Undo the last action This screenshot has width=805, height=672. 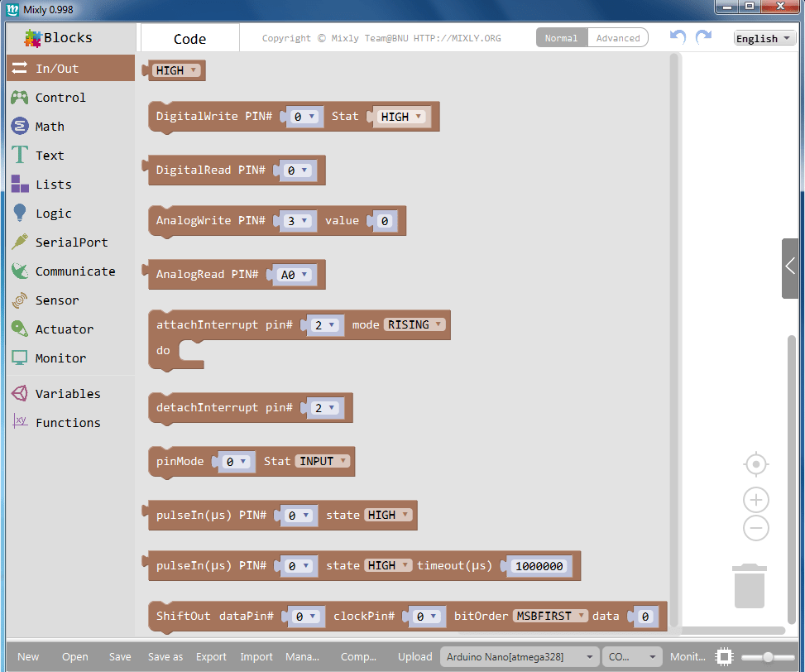678,37
